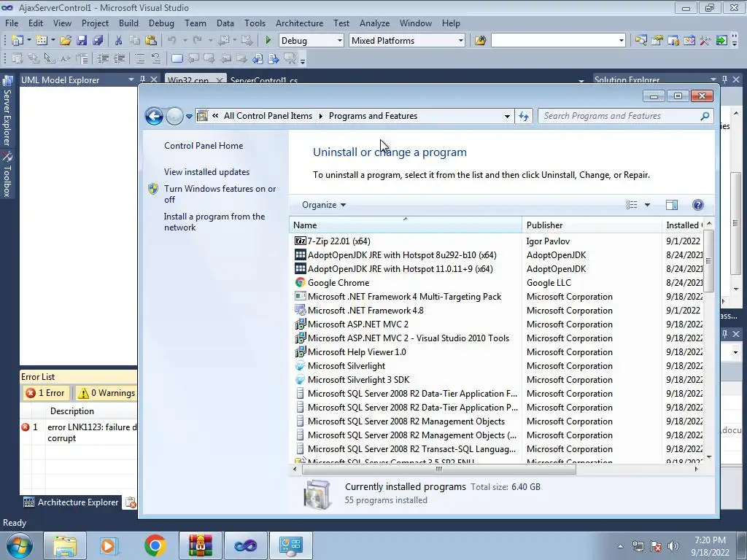Image resolution: width=747 pixels, height=560 pixels.
Task: Click the horizontal scrollbar of the programs list
Action: click(x=438, y=470)
